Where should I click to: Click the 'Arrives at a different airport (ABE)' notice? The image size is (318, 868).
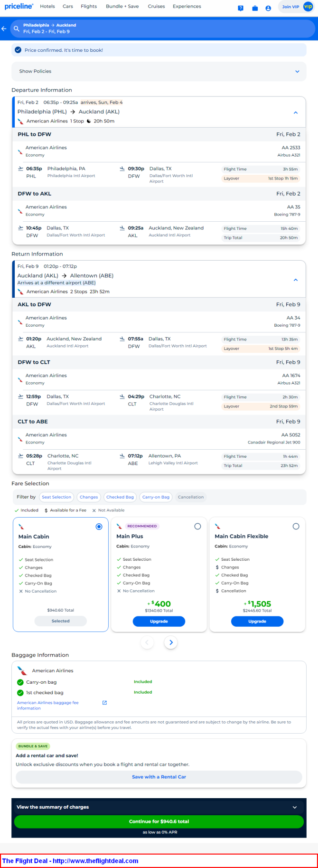tap(56, 283)
